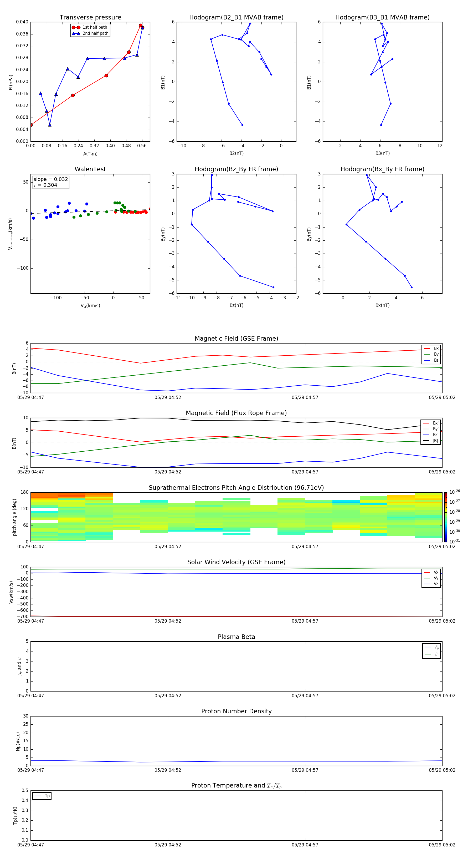Click '1st half path' legend entry

[90, 27]
